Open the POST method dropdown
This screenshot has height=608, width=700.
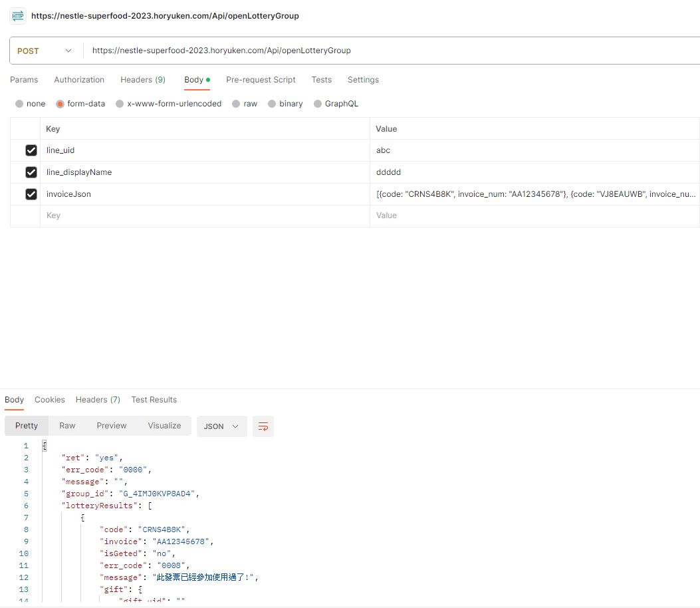pyautogui.click(x=45, y=51)
